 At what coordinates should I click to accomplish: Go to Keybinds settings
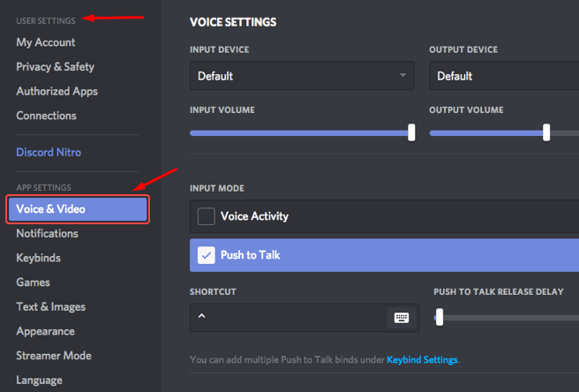coord(40,258)
